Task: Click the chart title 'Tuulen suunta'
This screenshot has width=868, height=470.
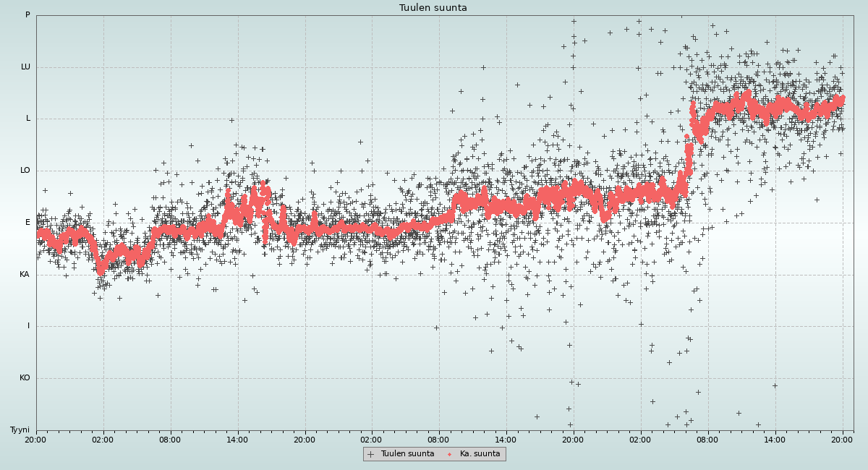Action: (x=433, y=8)
